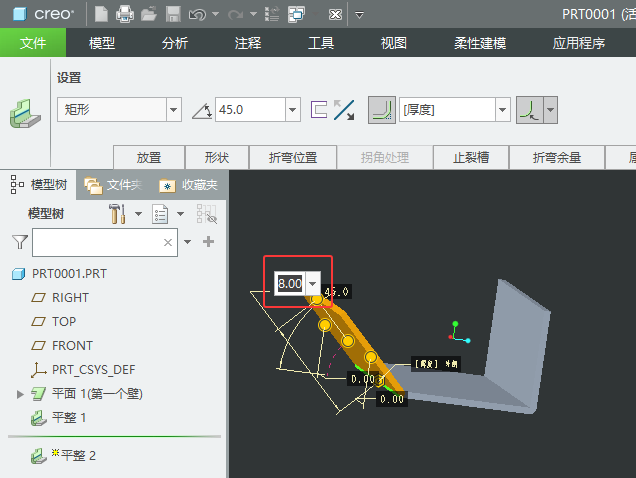The width and height of the screenshot is (636, 478).
Task: Open the tree settings dropdown arrow
Action: click(138, 214)
